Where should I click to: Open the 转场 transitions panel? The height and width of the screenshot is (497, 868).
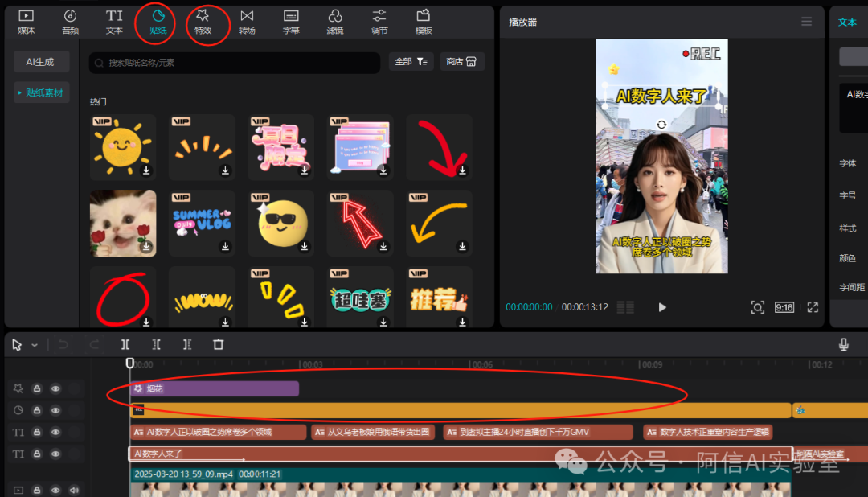(x=247, y=21)
